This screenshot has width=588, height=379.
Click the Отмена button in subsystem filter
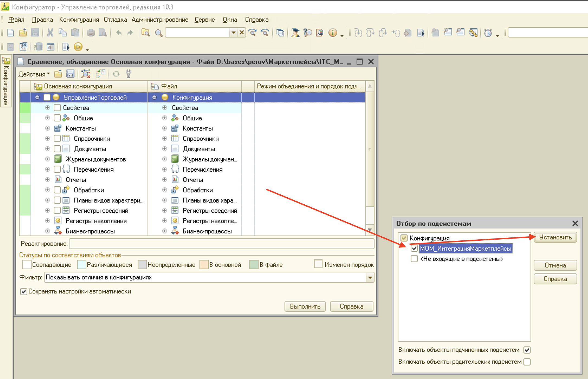click(x=555, y=265)
